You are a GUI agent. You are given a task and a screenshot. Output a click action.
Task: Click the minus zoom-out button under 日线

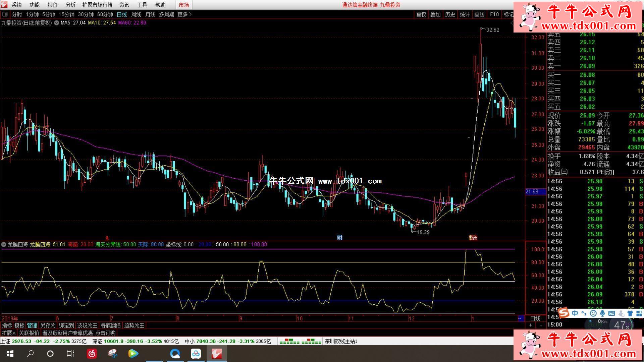[541, 325]
